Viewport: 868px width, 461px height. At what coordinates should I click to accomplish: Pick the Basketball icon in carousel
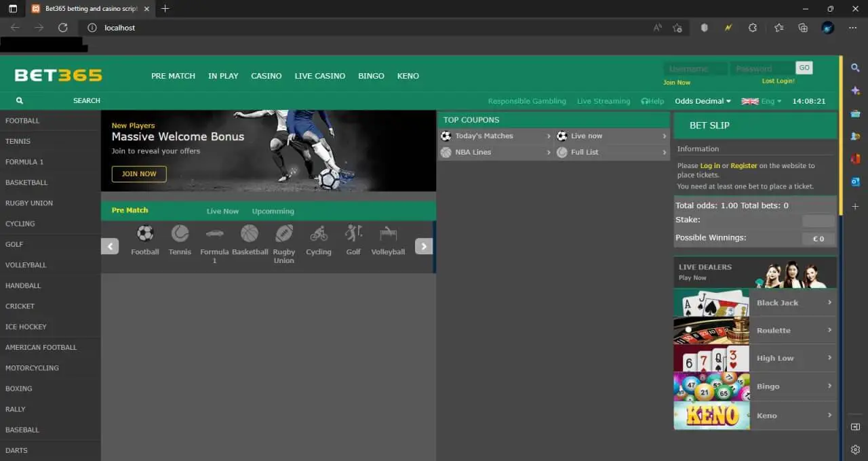[250, 234]
